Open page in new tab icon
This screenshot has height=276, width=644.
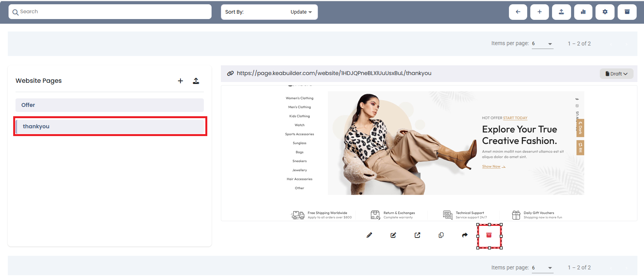(x=417, y=235)
